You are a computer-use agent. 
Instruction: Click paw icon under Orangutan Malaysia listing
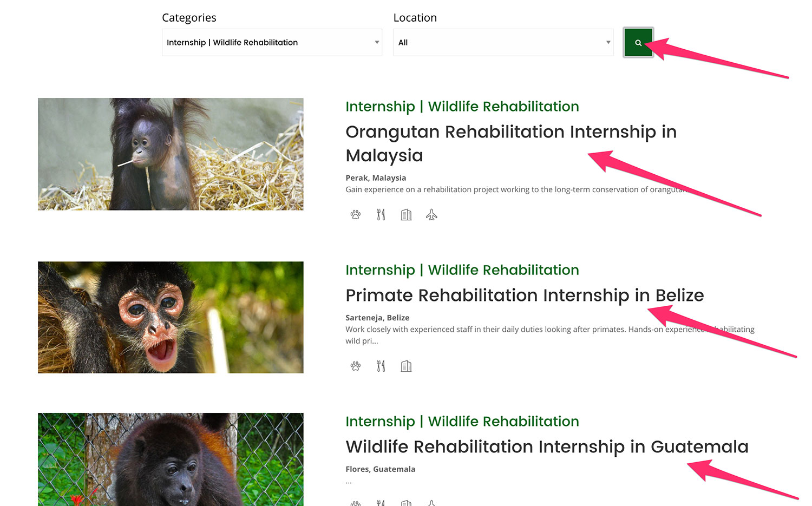pos(355,215)
